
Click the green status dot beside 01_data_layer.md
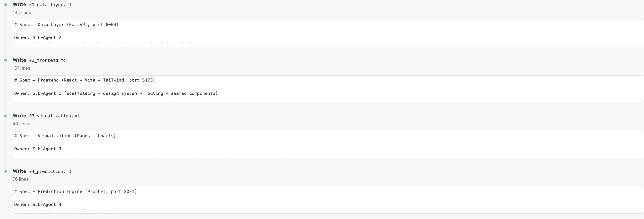tap(6, 5)
